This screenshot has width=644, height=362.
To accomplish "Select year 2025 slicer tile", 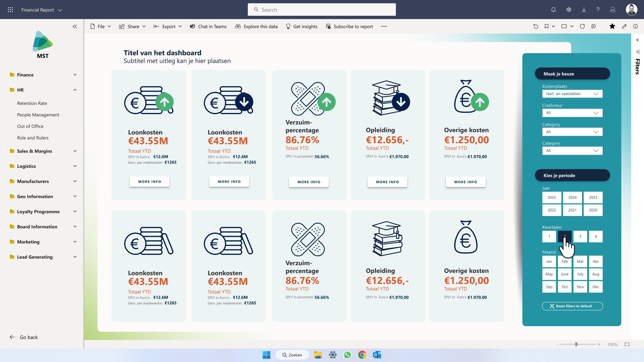I will (x=552, y=197).
